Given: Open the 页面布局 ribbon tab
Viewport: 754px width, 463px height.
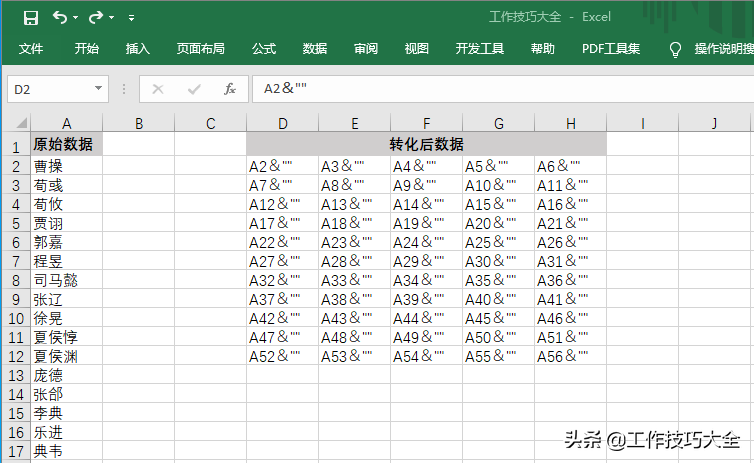Looking at the screenshot, I should tap(201, 49).
